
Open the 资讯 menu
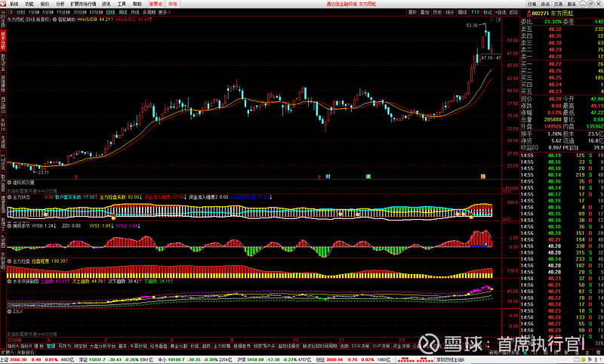(106, 4)
